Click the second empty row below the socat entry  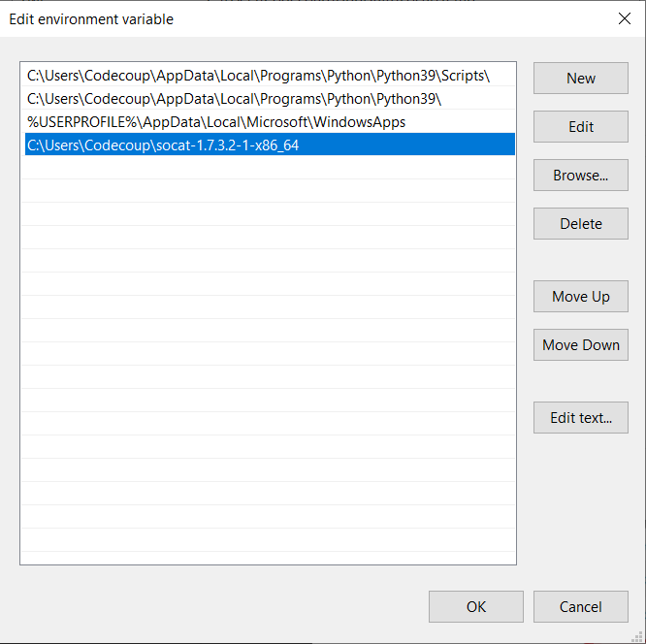pos(268,192)
